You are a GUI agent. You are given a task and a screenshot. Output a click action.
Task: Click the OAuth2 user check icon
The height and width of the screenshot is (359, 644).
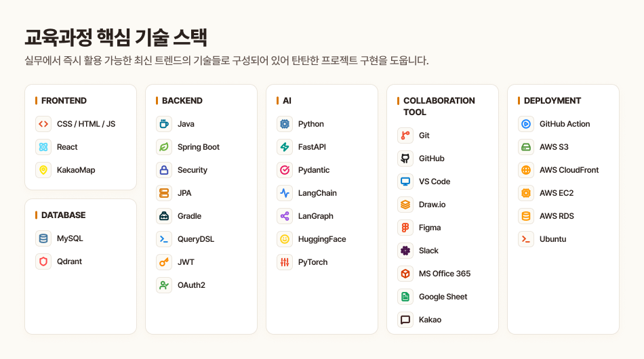[164, 285]
